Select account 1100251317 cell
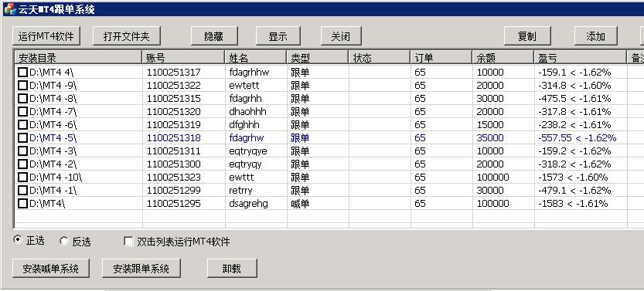644x291 pixels. coord(174,73)
